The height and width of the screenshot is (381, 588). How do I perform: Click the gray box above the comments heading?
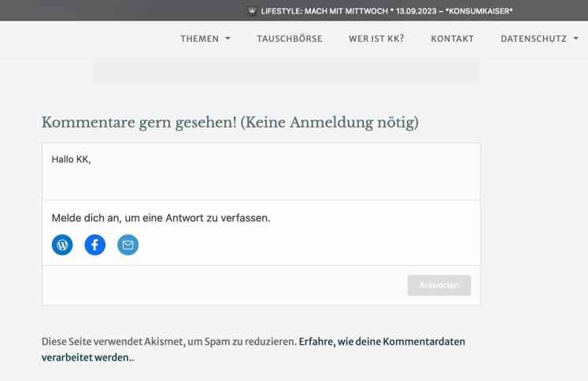(x=287, y=72)
